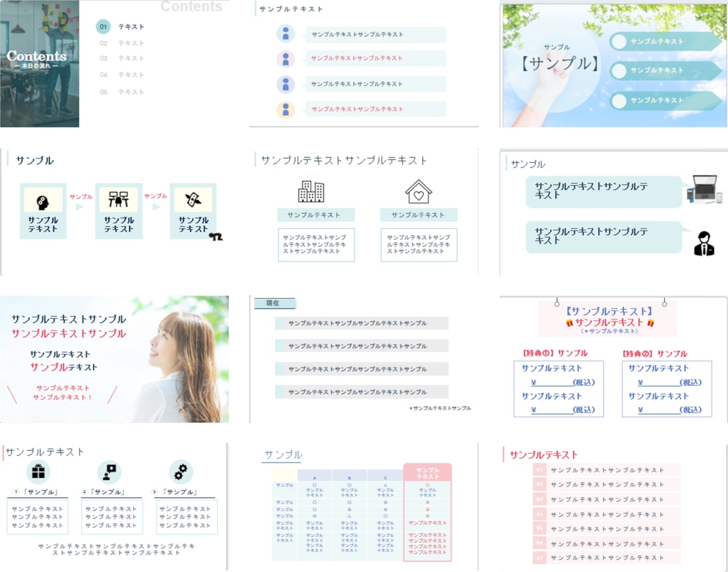The width and height of the screenshot is (728, 572).
Task: Click the Contents photo with 本日の流れ
Action: 39,63
